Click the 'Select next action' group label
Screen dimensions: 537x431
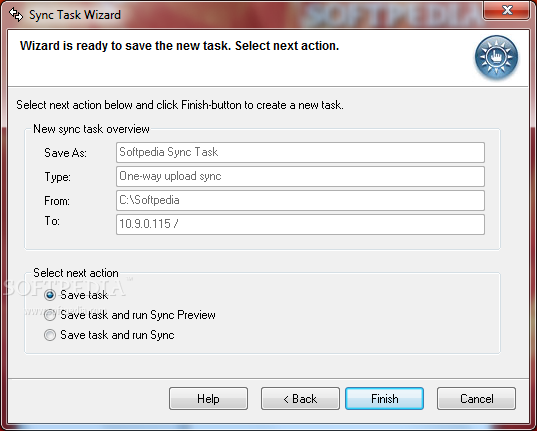coord(76,273)
